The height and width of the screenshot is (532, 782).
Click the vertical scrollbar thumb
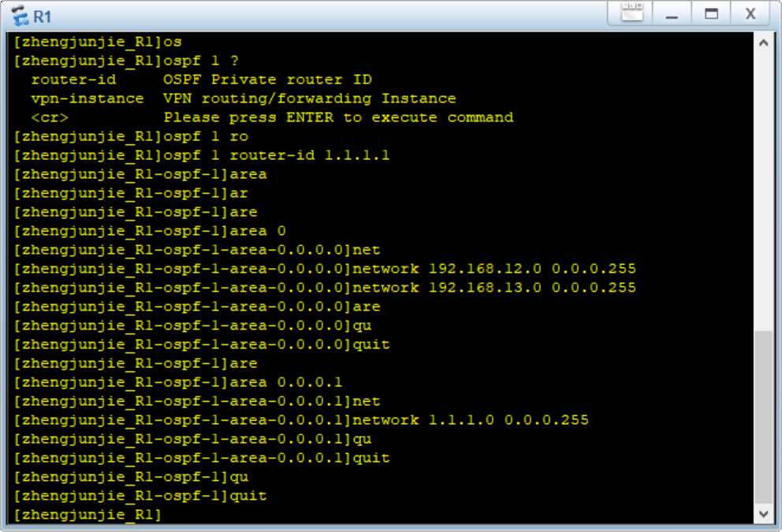[x=762, y=416]
